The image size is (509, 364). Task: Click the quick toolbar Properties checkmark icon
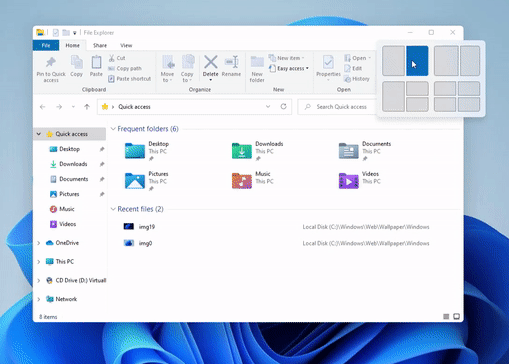tap(56, 32)
